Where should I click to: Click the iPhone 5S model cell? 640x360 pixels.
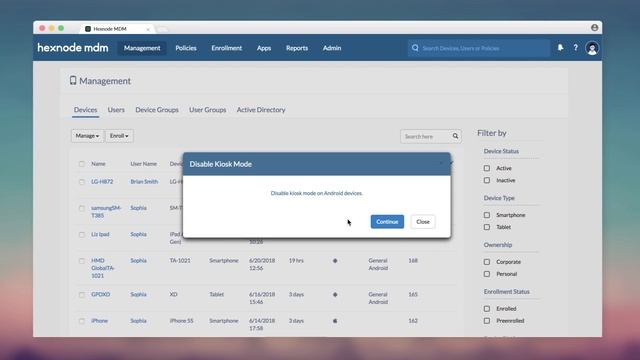pyautogui.click(x=181, y=321)
